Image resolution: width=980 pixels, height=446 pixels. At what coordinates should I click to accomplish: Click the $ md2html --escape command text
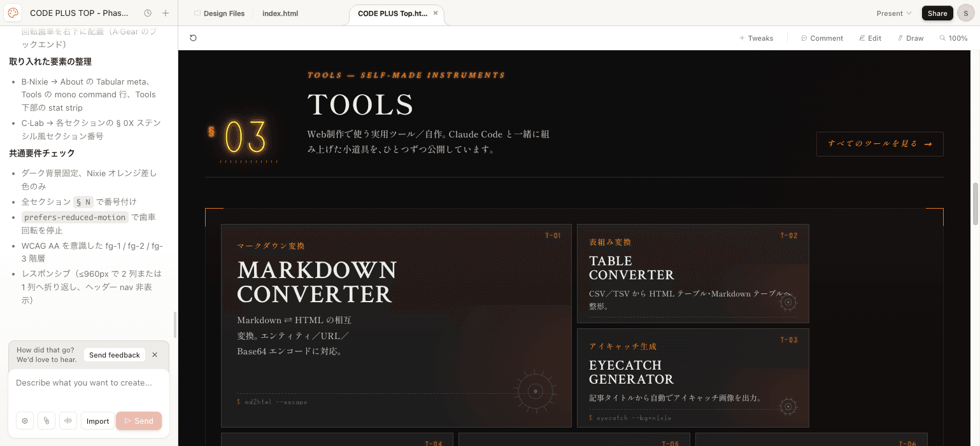tap(272, 402)
